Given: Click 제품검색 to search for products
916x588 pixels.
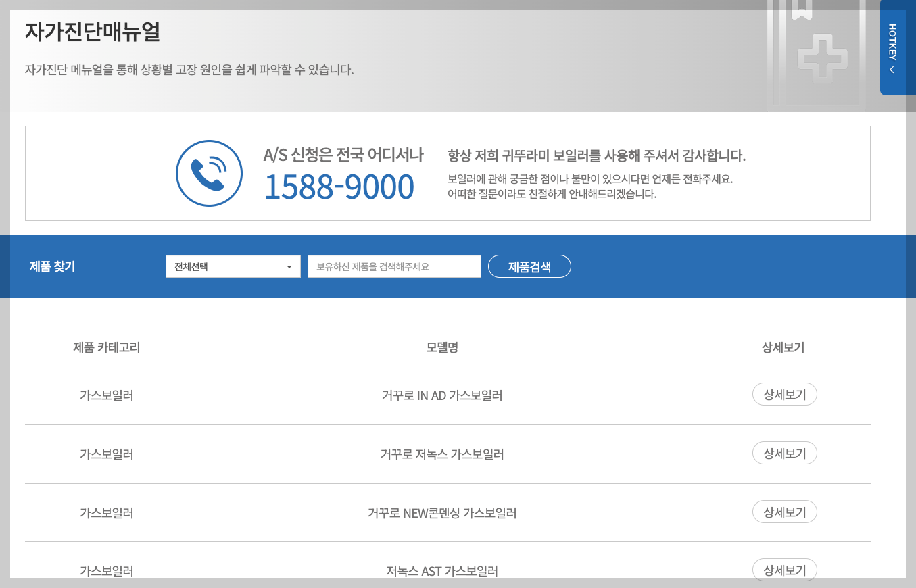Looking at the screenshot, I should click(x=529, y=266).
